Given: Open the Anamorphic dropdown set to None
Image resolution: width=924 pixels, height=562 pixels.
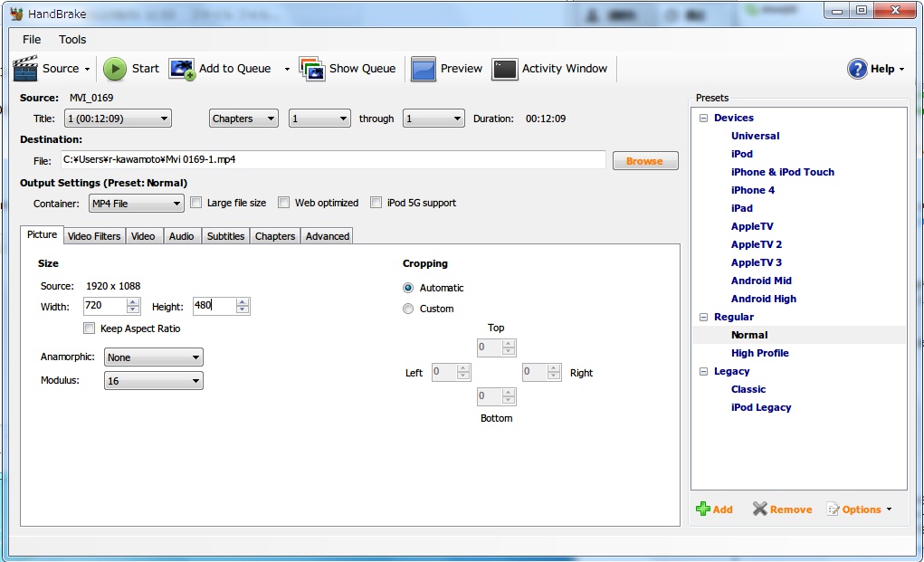Looking at the screenshot, I should (153, 357).
